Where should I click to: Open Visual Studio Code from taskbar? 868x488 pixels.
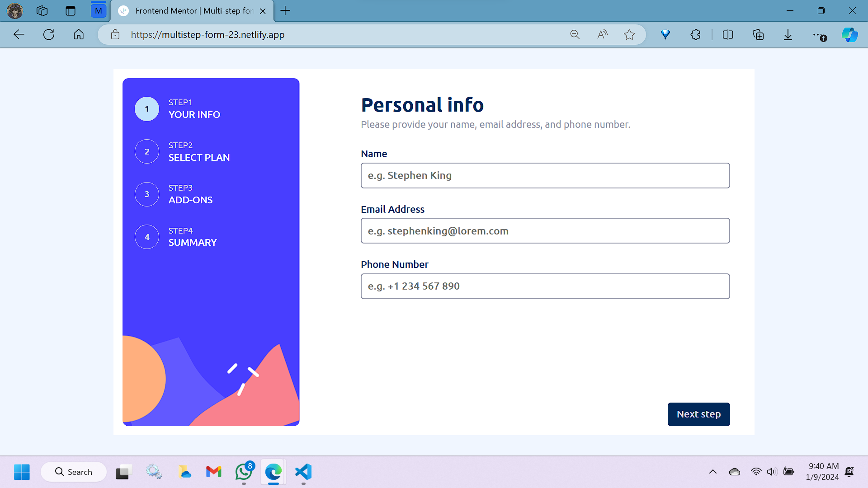303,472
